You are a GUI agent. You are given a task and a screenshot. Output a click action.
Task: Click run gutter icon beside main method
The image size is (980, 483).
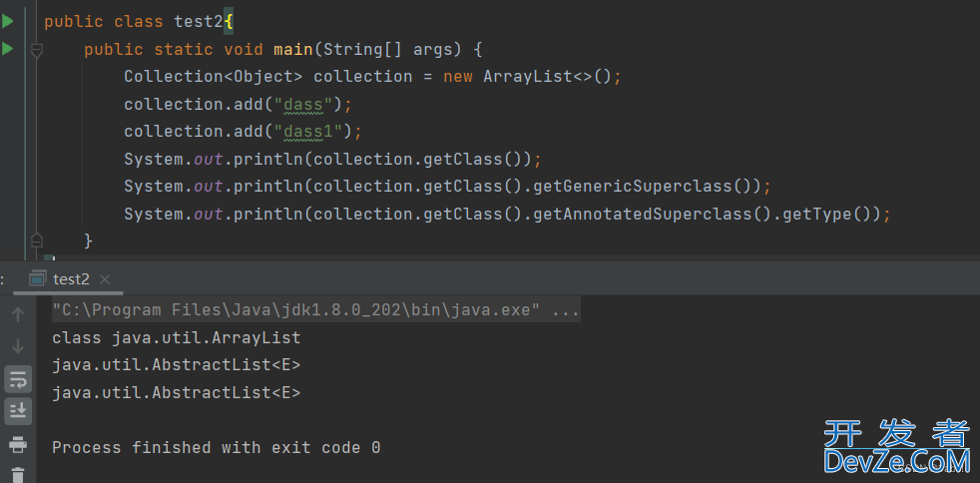coord(8,49)
